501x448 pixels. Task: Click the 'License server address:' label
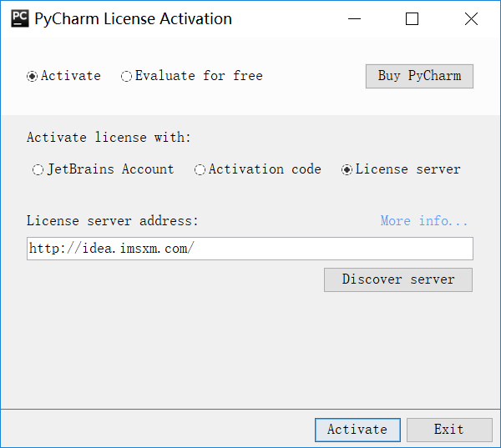[x=113, y=221]
